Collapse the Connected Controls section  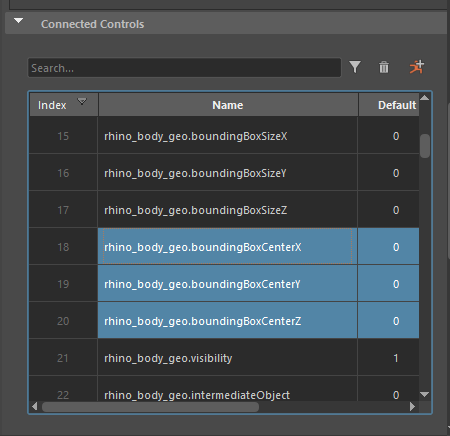18,21
